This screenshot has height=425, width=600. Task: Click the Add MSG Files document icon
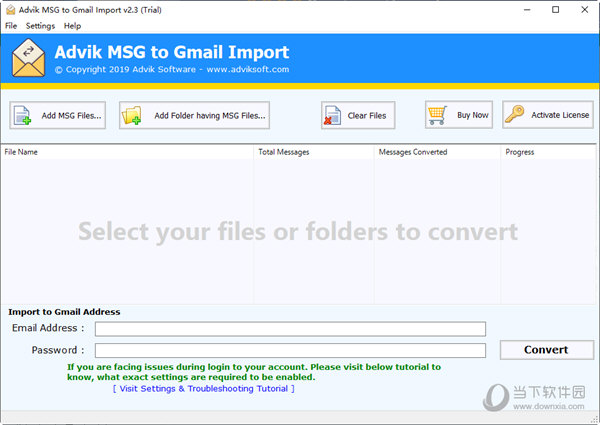(22, 116)
